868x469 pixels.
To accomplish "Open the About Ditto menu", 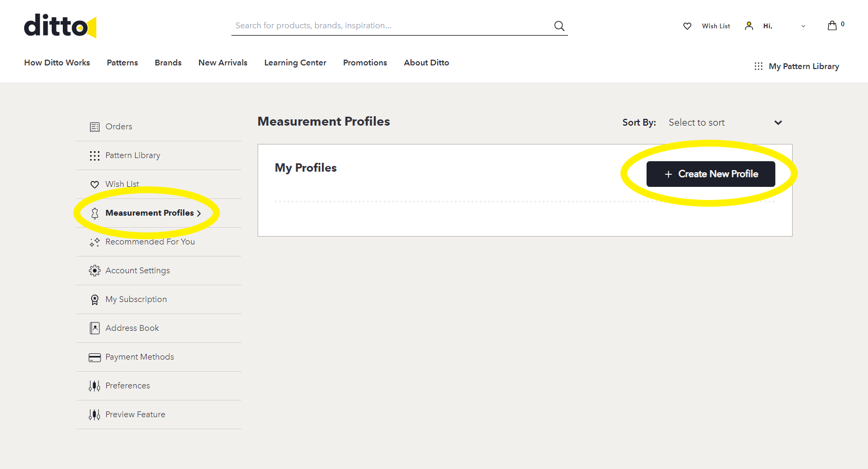I will pos(427,62).
